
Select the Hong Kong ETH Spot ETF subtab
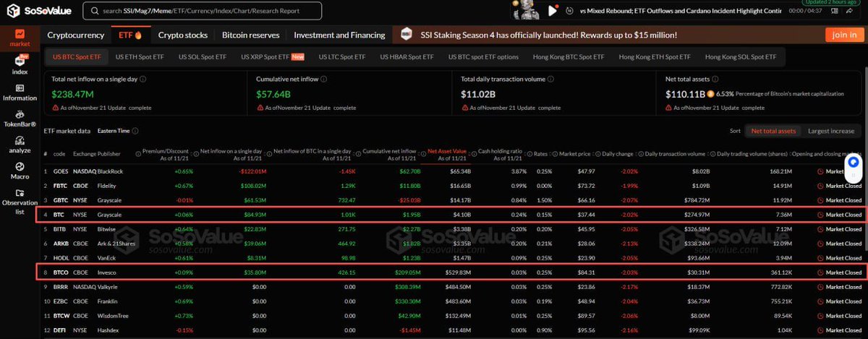click(655, 56)
